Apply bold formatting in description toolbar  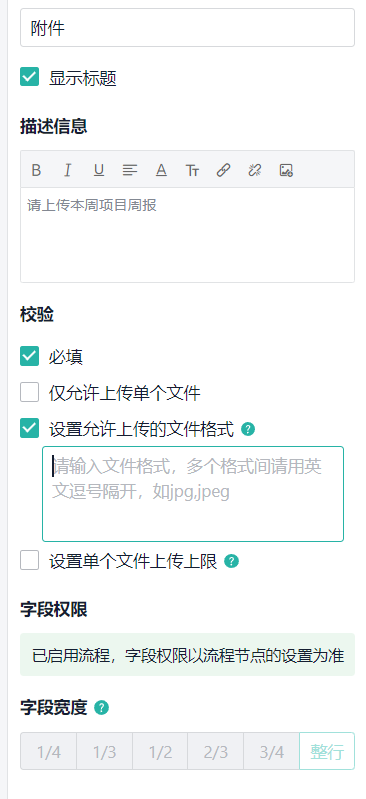[36, 170]
